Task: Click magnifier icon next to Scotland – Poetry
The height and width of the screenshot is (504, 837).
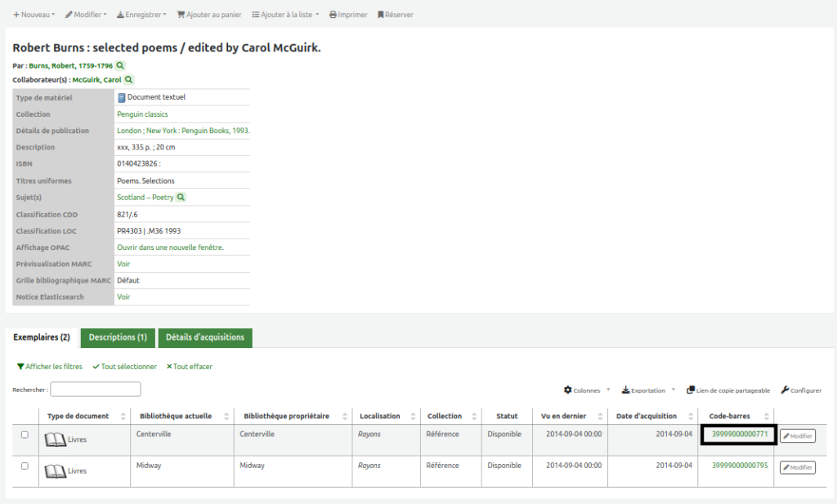Action: pyautogui.click(x=181, y=198)
